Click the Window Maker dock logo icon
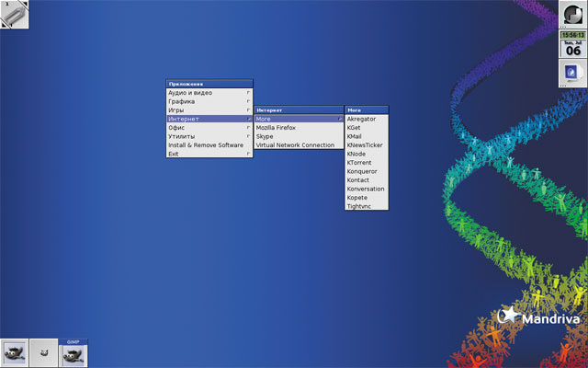588x368 pixels. (573, 15)
